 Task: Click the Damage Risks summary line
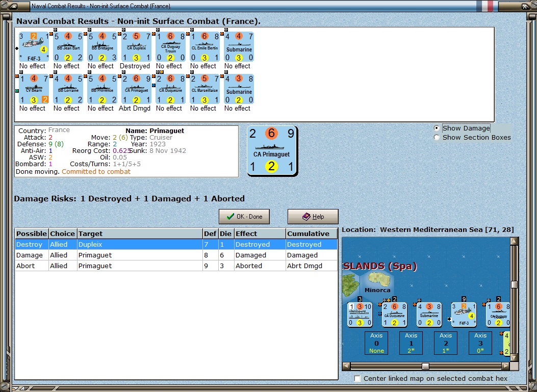130,199
